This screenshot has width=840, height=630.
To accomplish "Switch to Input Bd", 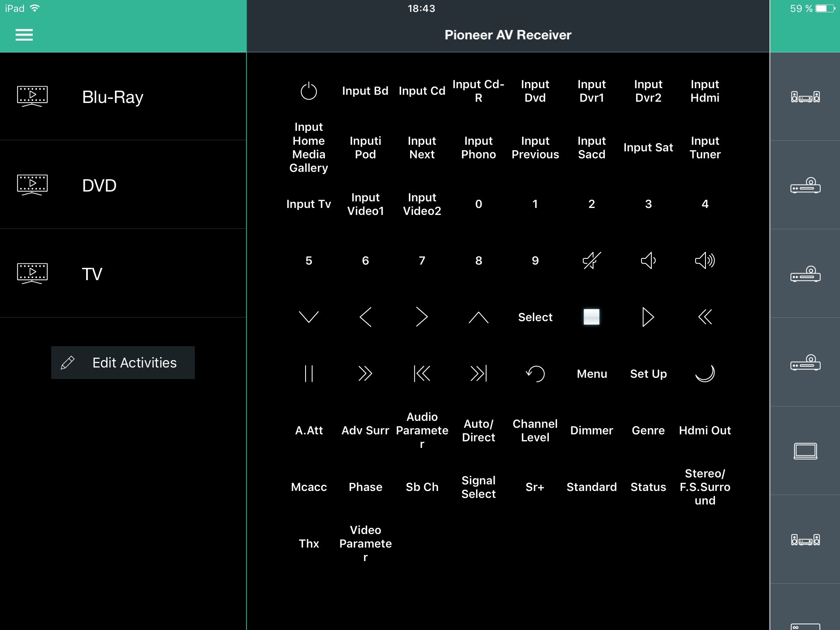I will point(365,91).
